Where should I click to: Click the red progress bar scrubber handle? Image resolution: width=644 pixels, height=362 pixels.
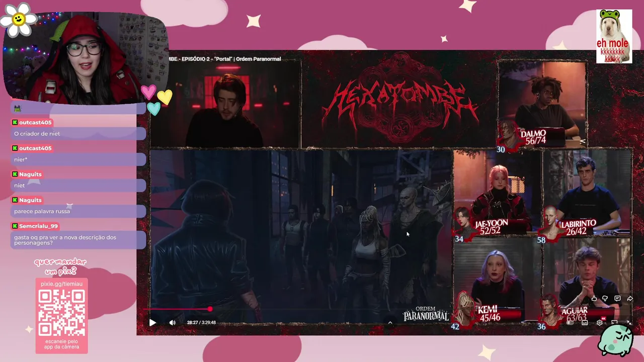coord(210,309)
